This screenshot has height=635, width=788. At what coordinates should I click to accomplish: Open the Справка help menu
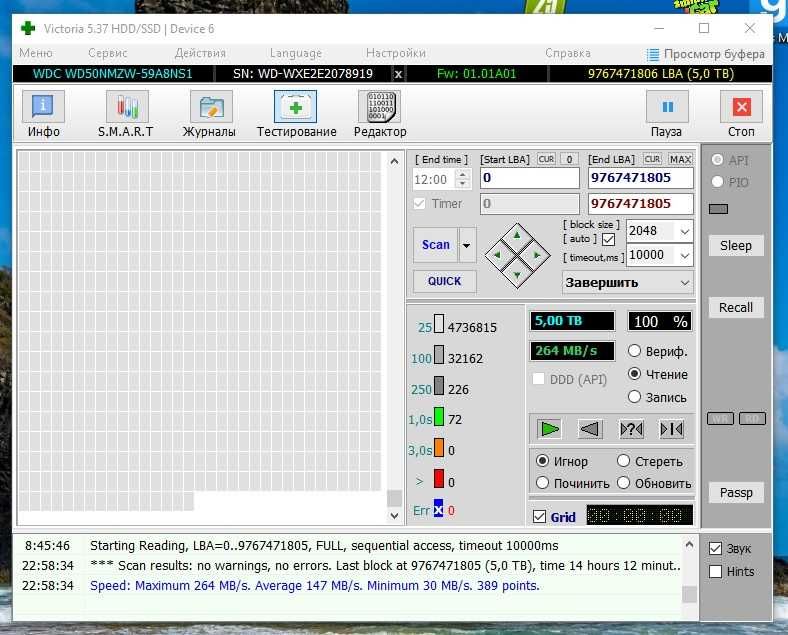point(568,53)
